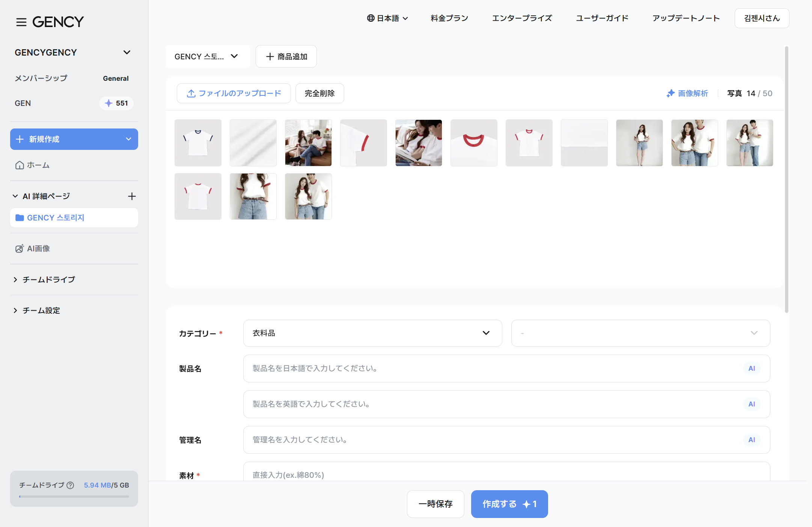The height and width of the screenshot is (527, 812).
Task: Click ファイルのアップロード button
Action: point(234,93)
